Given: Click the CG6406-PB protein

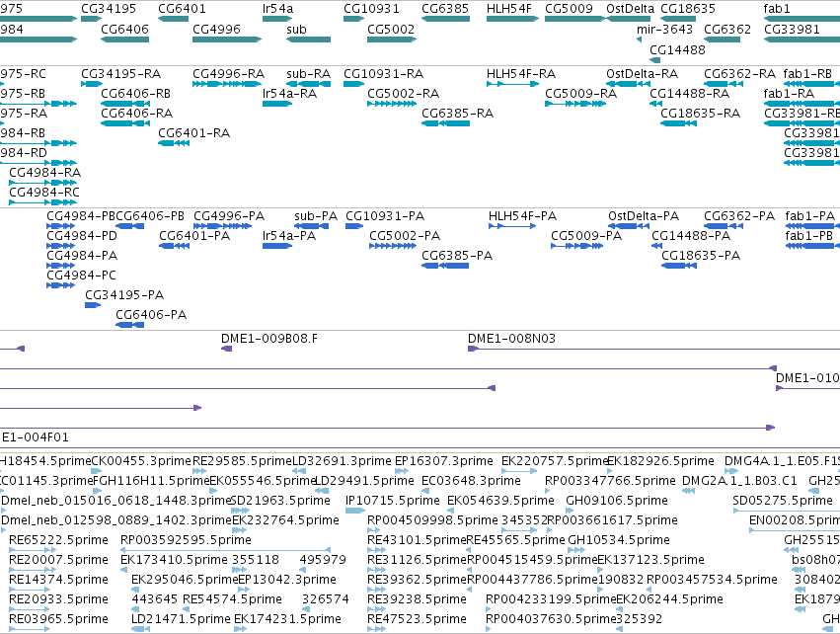Looking at the screenshot, I should (129, 226).
